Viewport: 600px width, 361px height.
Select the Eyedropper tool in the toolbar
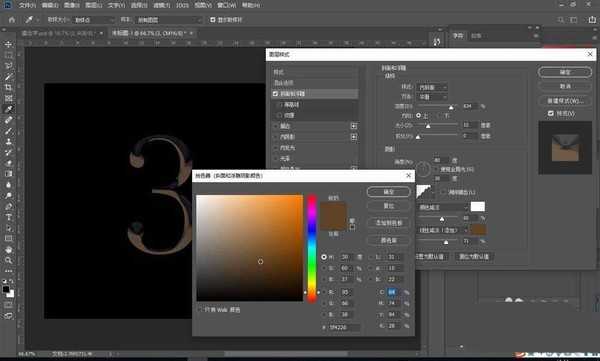pos(8,109)
